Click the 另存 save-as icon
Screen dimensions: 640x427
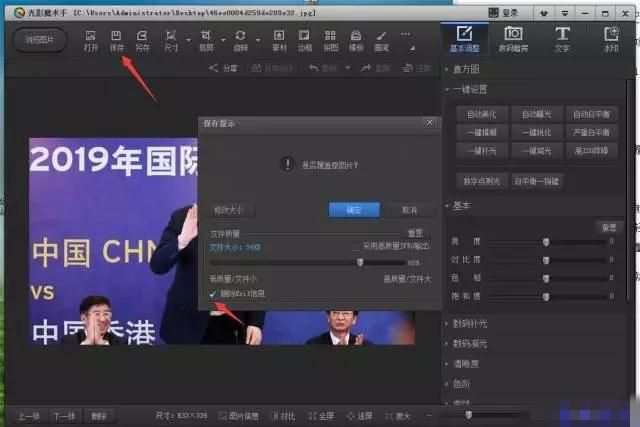[x=142, y=41]
